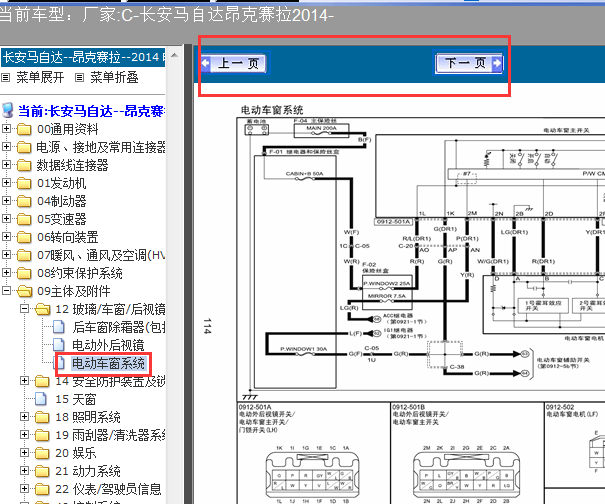The width and height of the screenshot is (605, 504).
Task: Expand the 04制动器 folder
Action: tap(6, 200)
